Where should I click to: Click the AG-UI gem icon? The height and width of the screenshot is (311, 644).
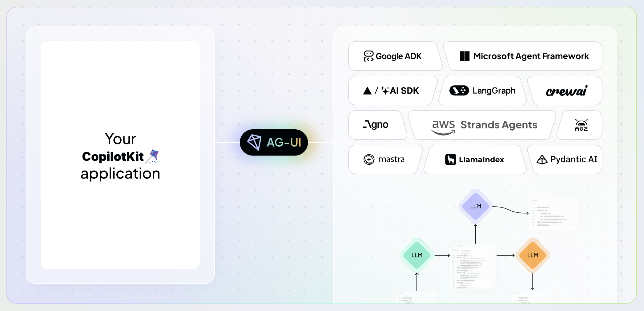click(x=254, y=142)
